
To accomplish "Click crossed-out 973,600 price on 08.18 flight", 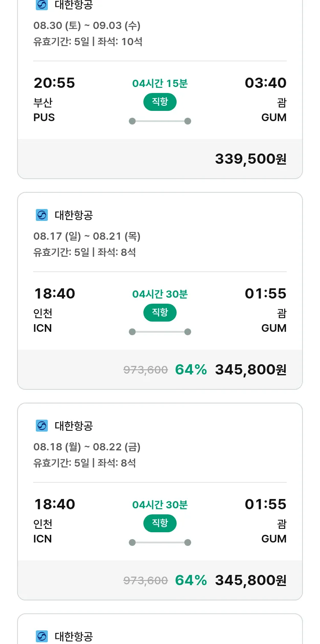I will (145, 580).
